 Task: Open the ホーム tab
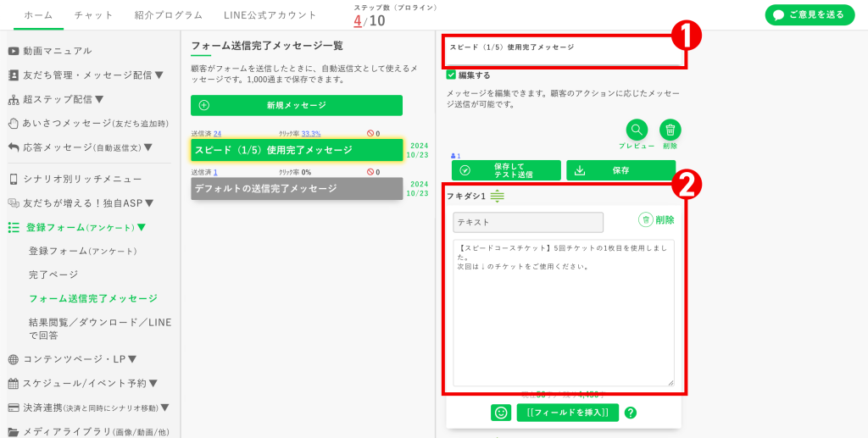(x=37, y=15)
